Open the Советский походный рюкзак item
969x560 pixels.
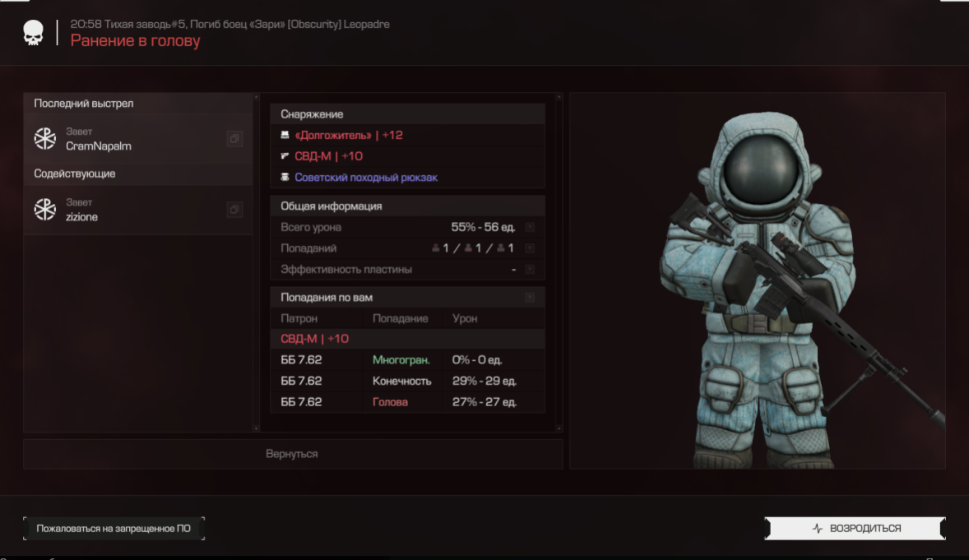click(x=366, y=177)
